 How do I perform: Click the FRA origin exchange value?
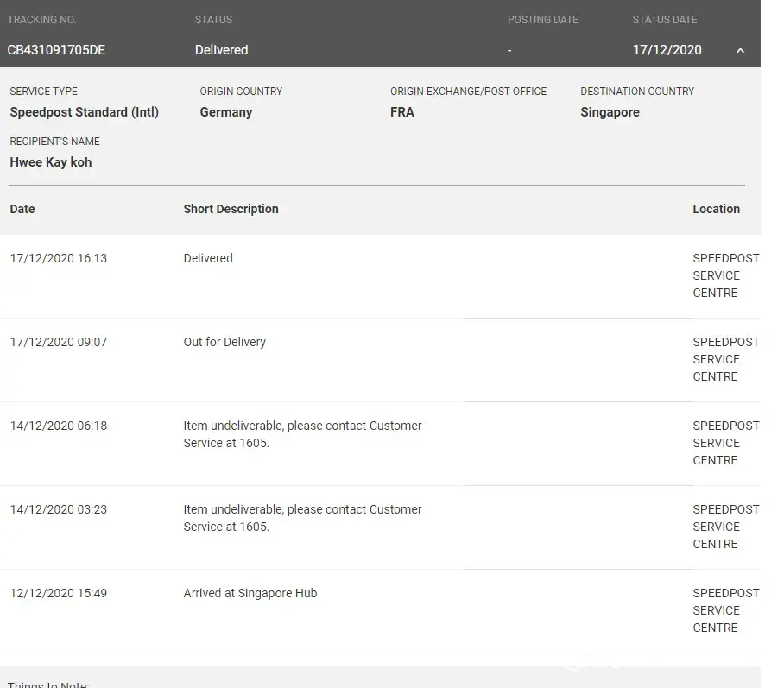[402, 112]
